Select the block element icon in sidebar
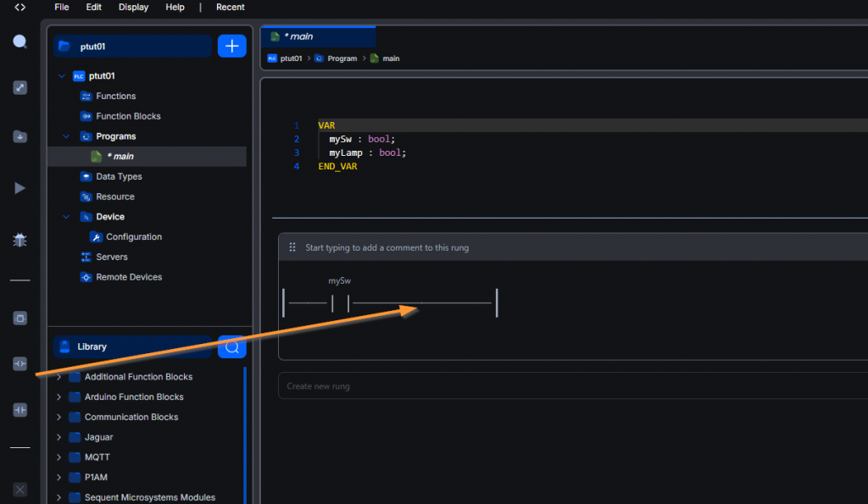Image resolution: width=868 pixels, height=504 pixels. (x=20, y=318)
